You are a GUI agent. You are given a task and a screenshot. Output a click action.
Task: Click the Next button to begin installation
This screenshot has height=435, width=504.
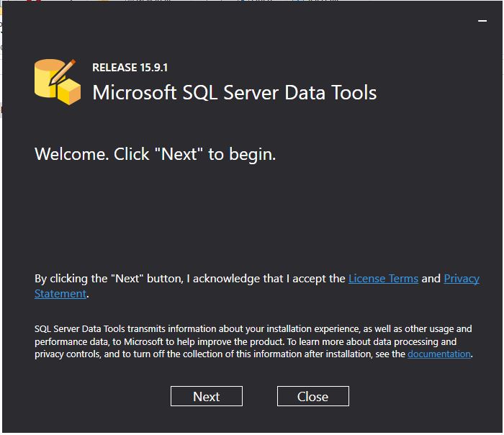[207, 396]
